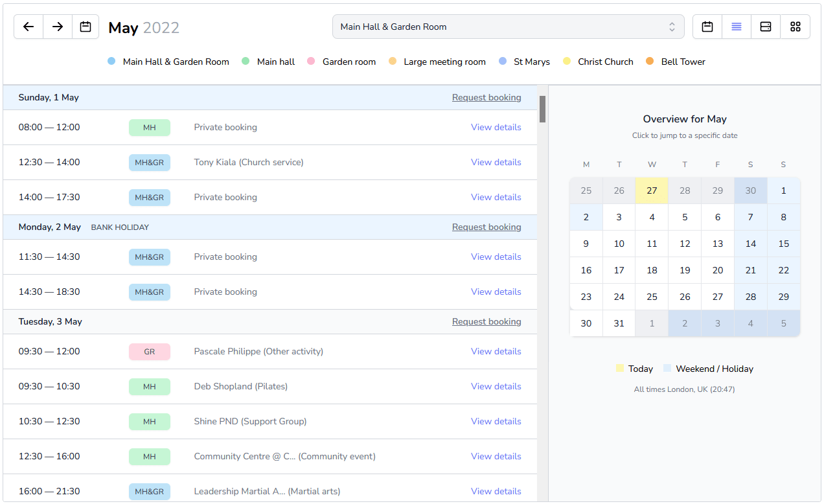The image size is (824, 504).
Task: Open the stacked card view icon
Action: (766, 27)
